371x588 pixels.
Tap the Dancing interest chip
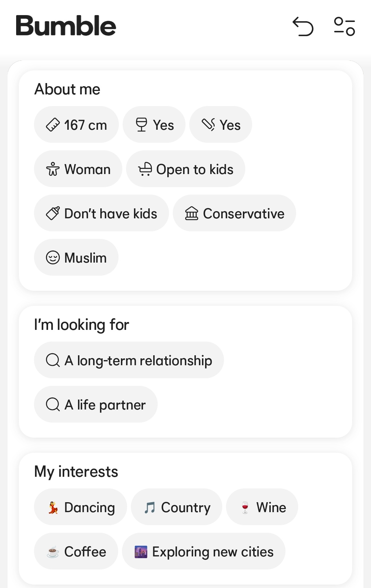80,507
